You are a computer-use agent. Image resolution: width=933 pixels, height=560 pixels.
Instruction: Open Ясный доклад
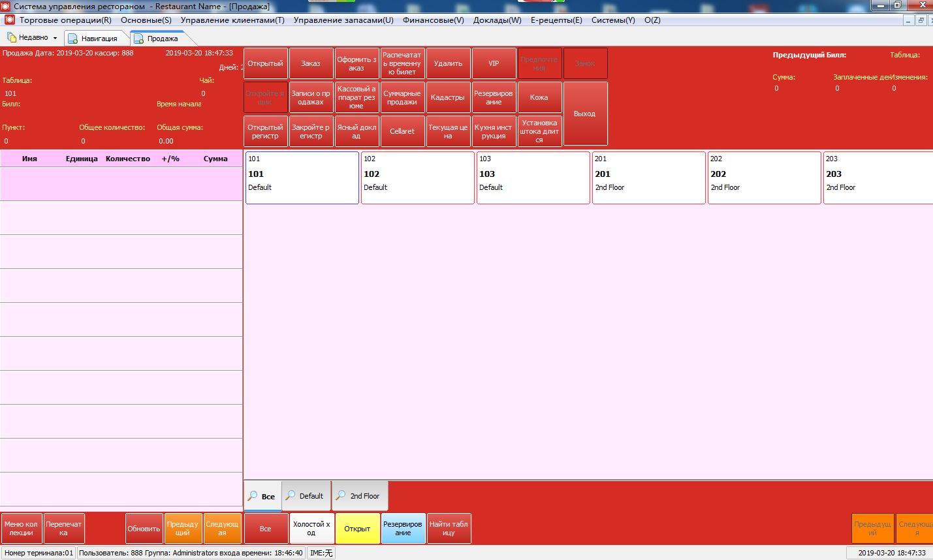pos(356,131)
